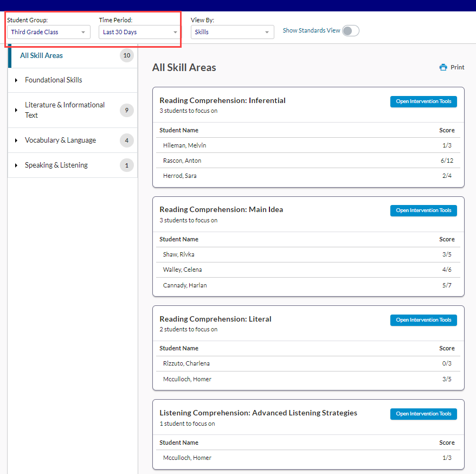476x474 pixels.
Task: Expand the Speaking & Listening arrow
Action: [x=16, y=165]
